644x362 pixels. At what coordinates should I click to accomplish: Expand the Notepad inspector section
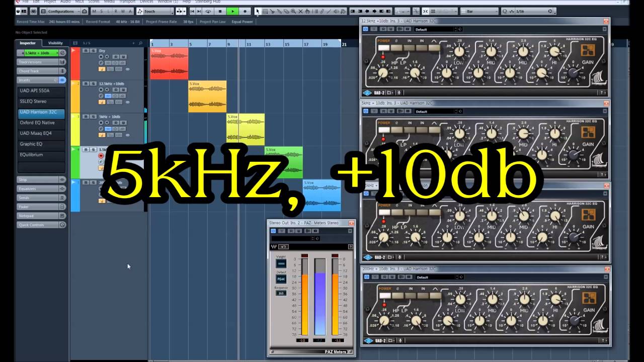pos(41,216)
